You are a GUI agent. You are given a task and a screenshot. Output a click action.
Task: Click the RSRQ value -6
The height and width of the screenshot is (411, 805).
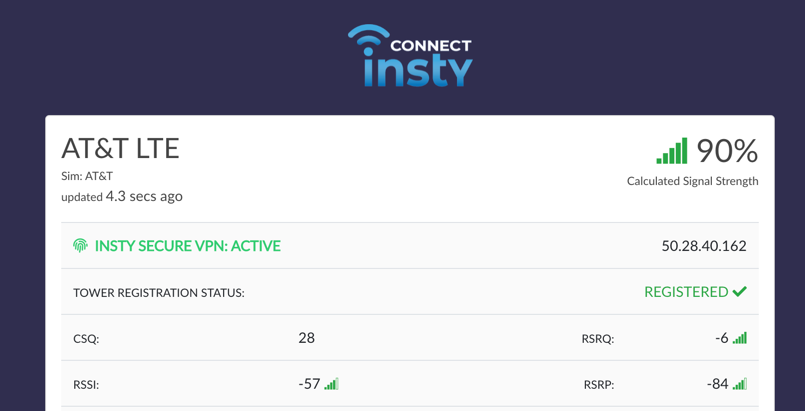click(x=722, y=338)
